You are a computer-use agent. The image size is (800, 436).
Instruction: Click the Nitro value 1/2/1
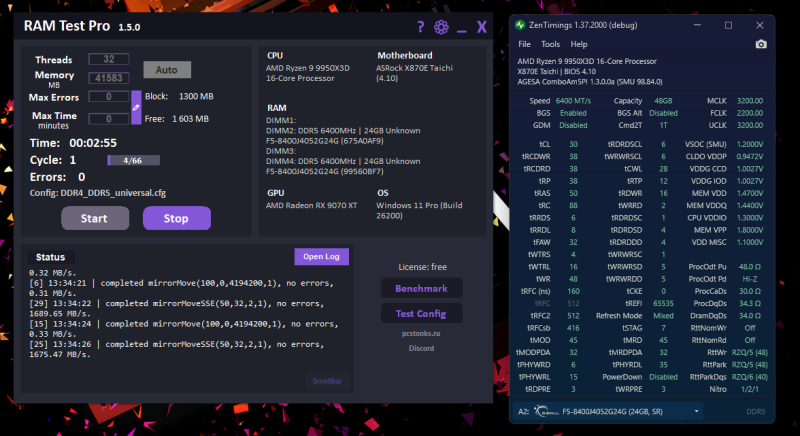click(x=749, y=389)
